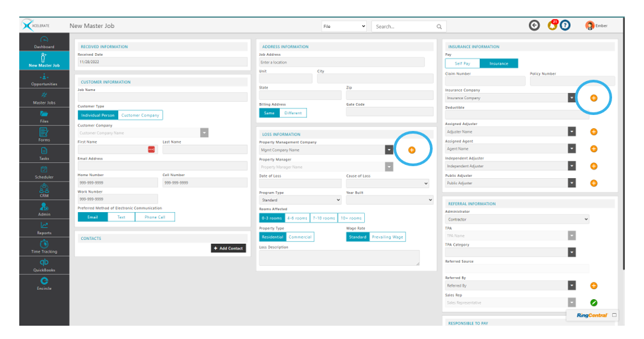Image resolution: width=644 pixels, height=339 pixels.
Task: Click the page's vertical scrollbar
Action: [623, 153]
